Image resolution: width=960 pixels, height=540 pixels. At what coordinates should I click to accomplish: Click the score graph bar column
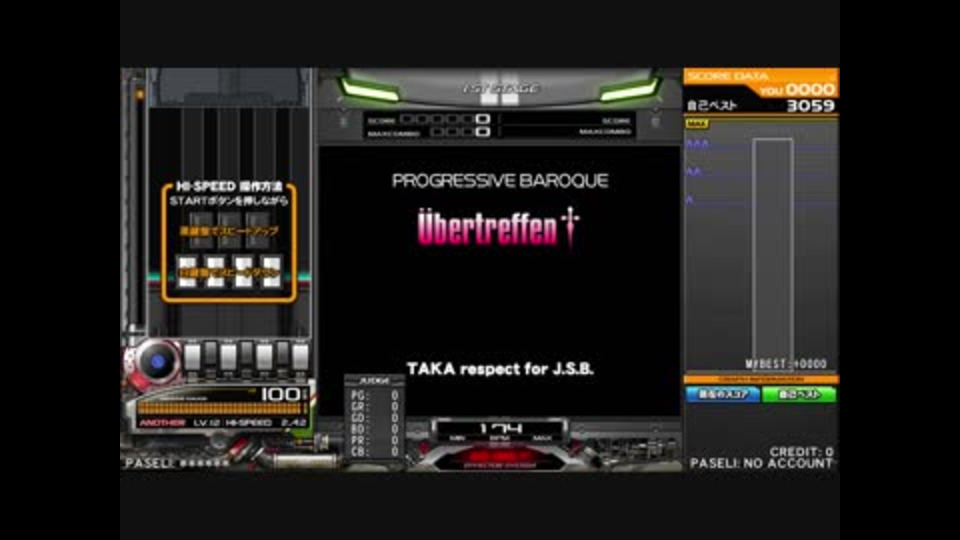[773, 254]
